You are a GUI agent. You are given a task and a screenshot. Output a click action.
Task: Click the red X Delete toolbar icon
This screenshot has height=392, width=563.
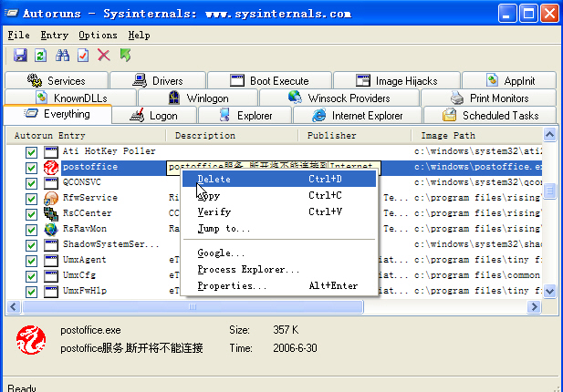click(x=104, y=56)
